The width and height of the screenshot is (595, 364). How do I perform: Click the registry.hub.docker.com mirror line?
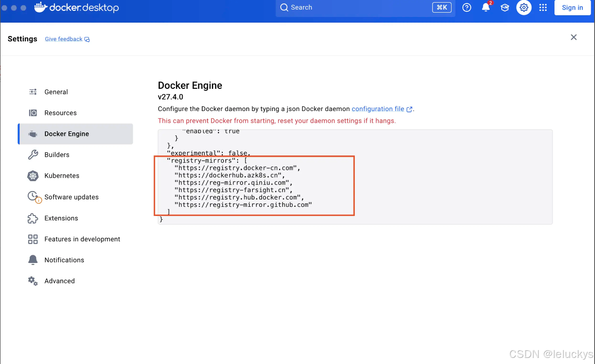pos(239,197)
